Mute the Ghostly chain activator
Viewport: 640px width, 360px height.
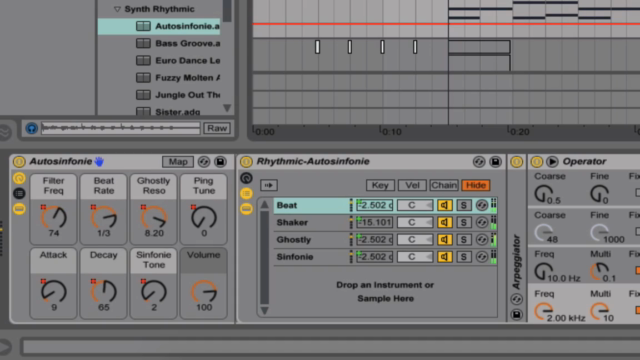pos(444,240)
